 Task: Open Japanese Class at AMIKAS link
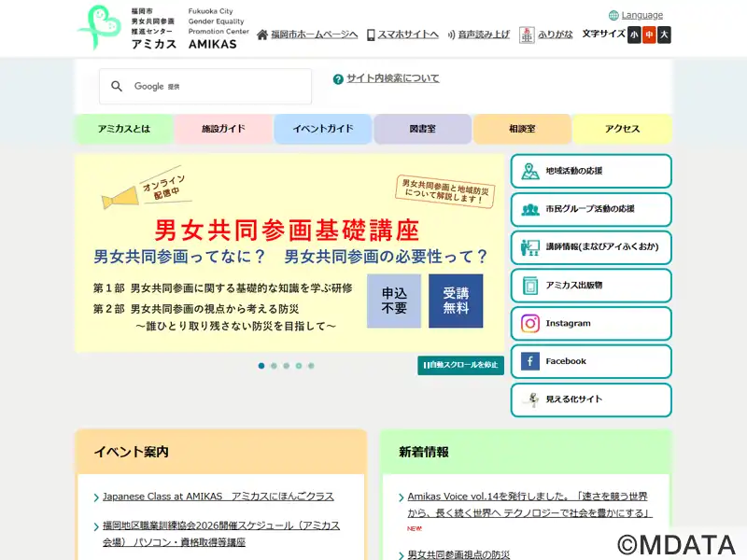point(218,497)
